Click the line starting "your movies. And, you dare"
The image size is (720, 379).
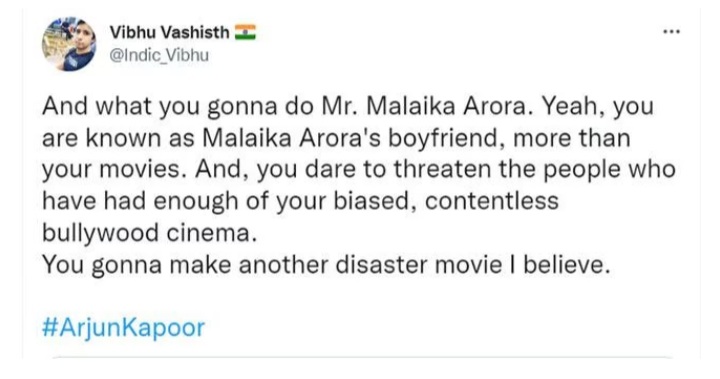(359, 170)
